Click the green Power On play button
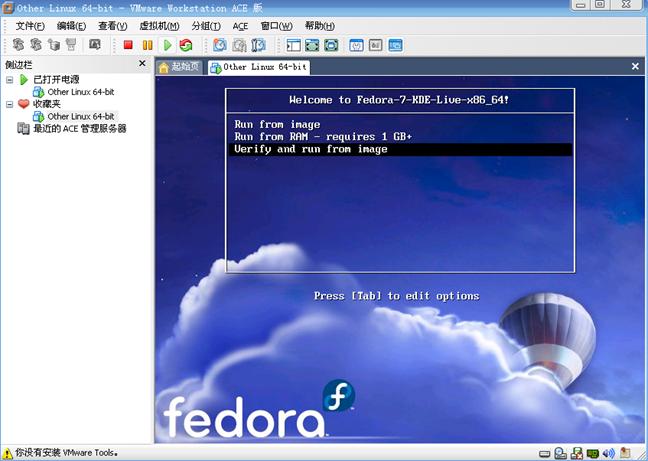648x461 pixels. click(167, 45)
